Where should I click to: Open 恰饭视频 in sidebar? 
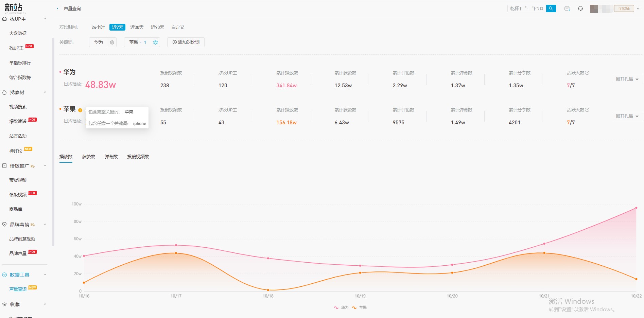(18, 195)
